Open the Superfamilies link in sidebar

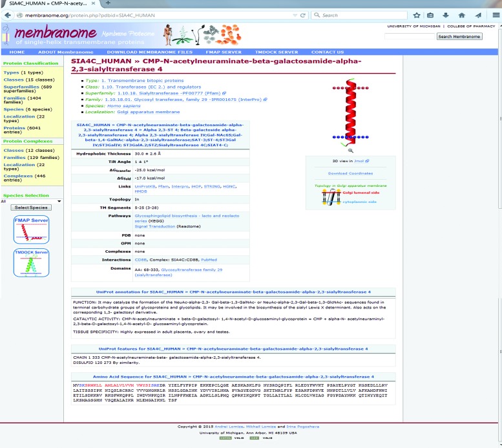pyautogui.click(x=21, y=87)
